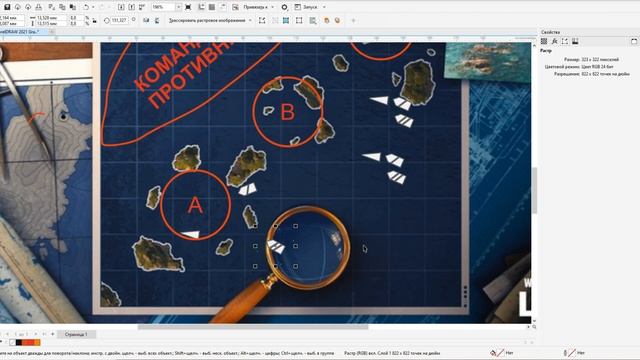The height and width of the screenshot is (360, 640).
Task: Open the trace bitmap dropdown arrow
Action: (250, 20)
